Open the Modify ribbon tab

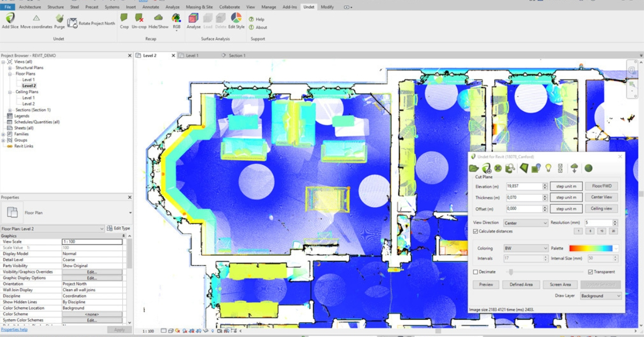pos(327,7)
